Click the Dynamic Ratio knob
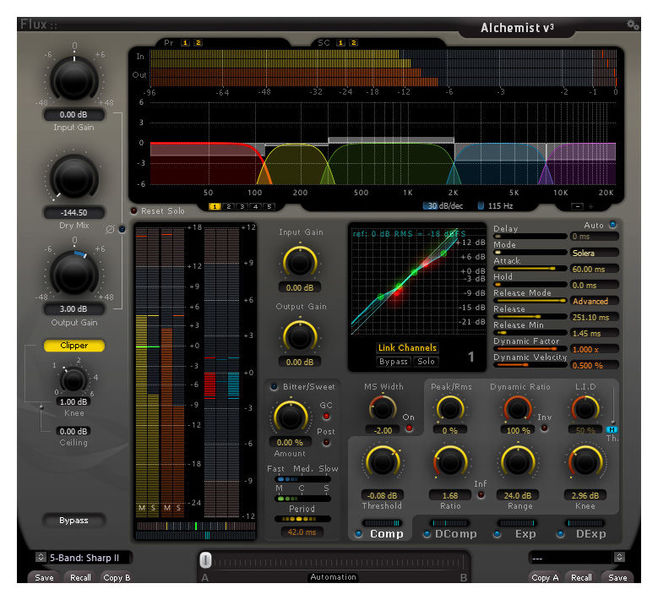The height and width of the screenshot is (600, 658). (517, 409)
